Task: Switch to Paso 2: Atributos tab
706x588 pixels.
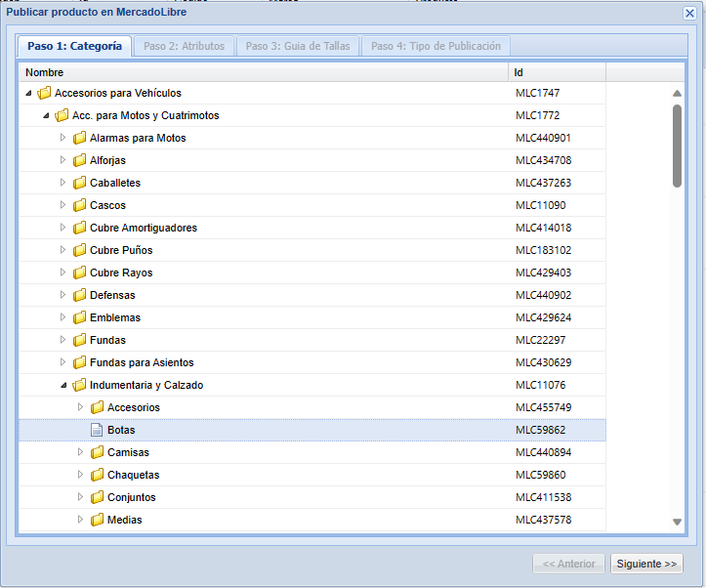Action: [185, 46]
